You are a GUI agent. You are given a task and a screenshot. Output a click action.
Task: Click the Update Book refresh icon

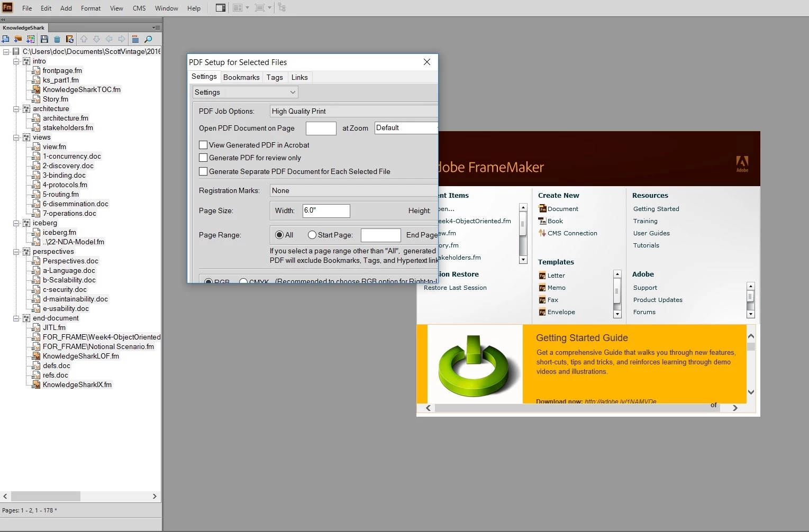point(70,39)
